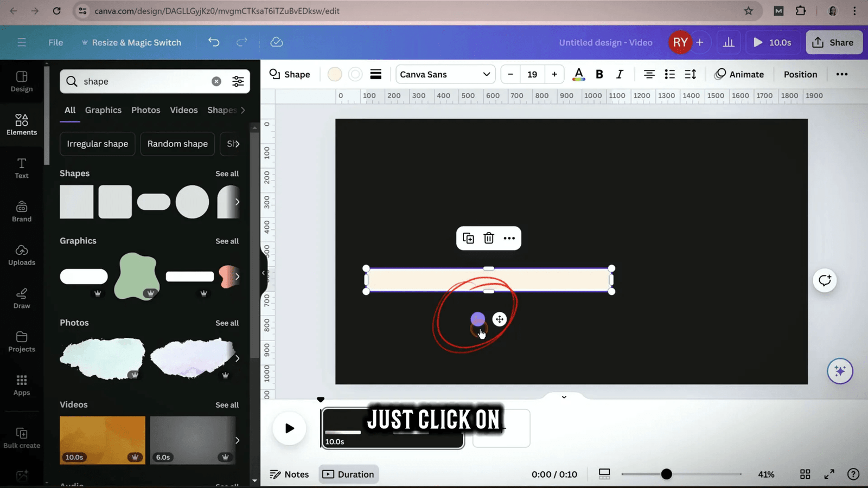
Task: Open text alignment options
Action: pyautogui.click(x=649, y=74)
